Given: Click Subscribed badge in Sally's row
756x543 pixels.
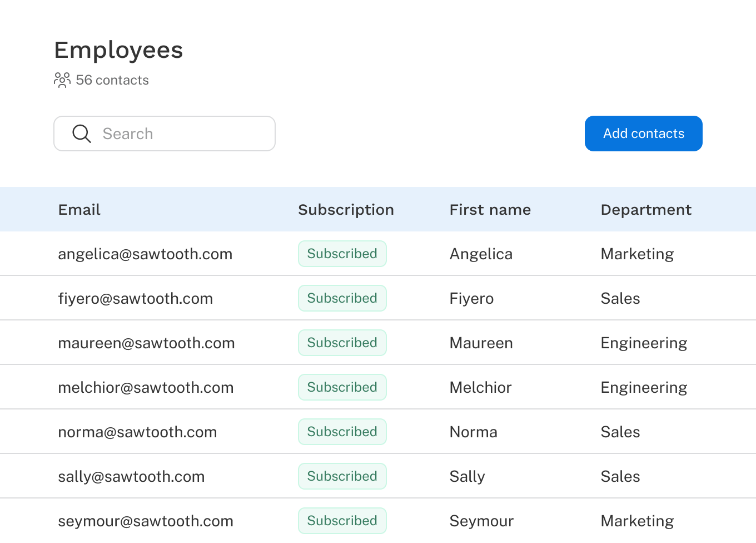Looking at the screenshot, I should coord(342,476).
